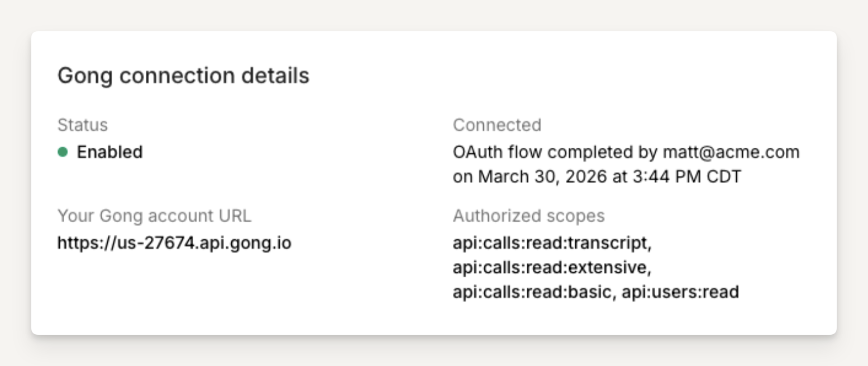868x366 pixels.
Task: Click the "Status" field label
Action: 82,125
